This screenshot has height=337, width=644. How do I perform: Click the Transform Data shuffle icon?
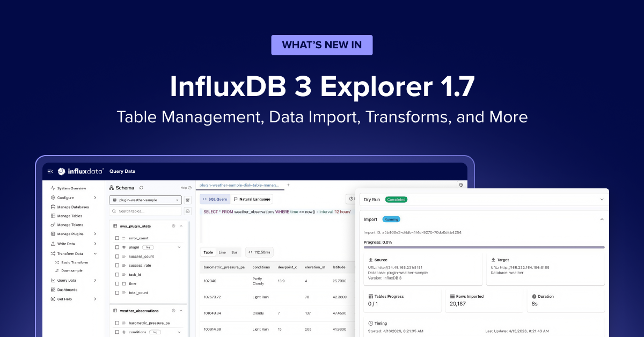coord(53,253)
